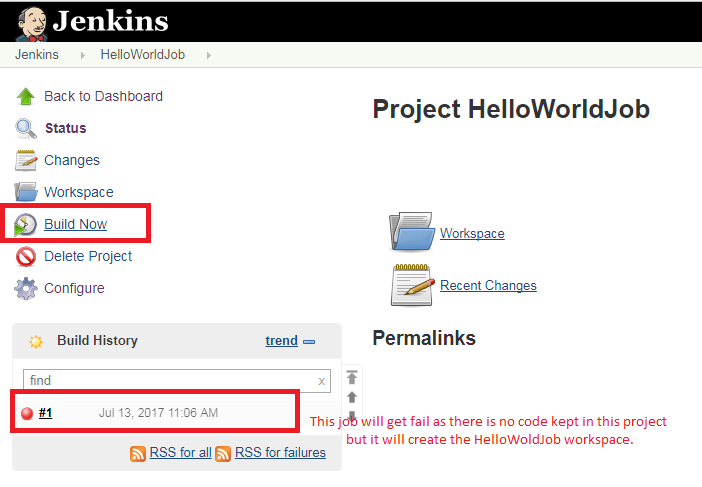
Task: Click the magnifier Status icon
Action: click(26, 128)
